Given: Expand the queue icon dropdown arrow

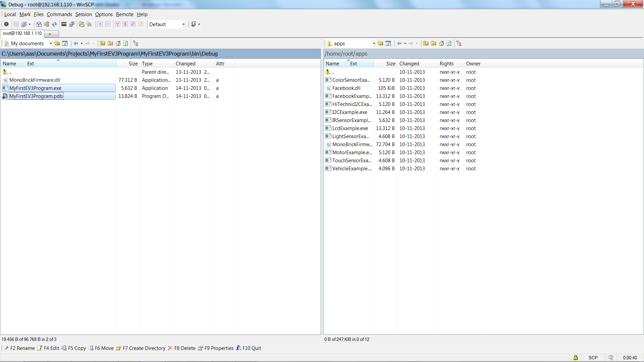Looking at the screenshot, I should pyautogui.click(x=30, y=24).
